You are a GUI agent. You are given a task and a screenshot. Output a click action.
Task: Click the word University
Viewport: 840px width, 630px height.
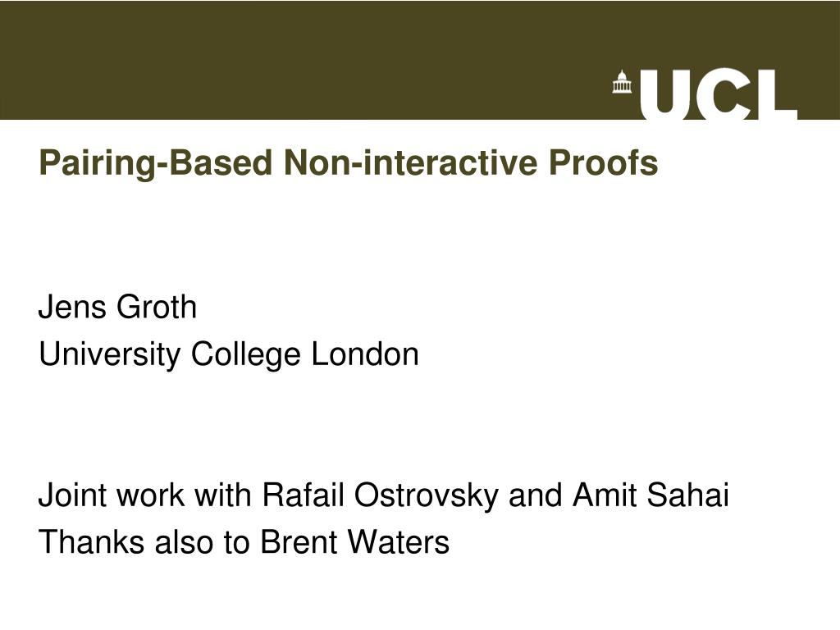click(110, 355)
